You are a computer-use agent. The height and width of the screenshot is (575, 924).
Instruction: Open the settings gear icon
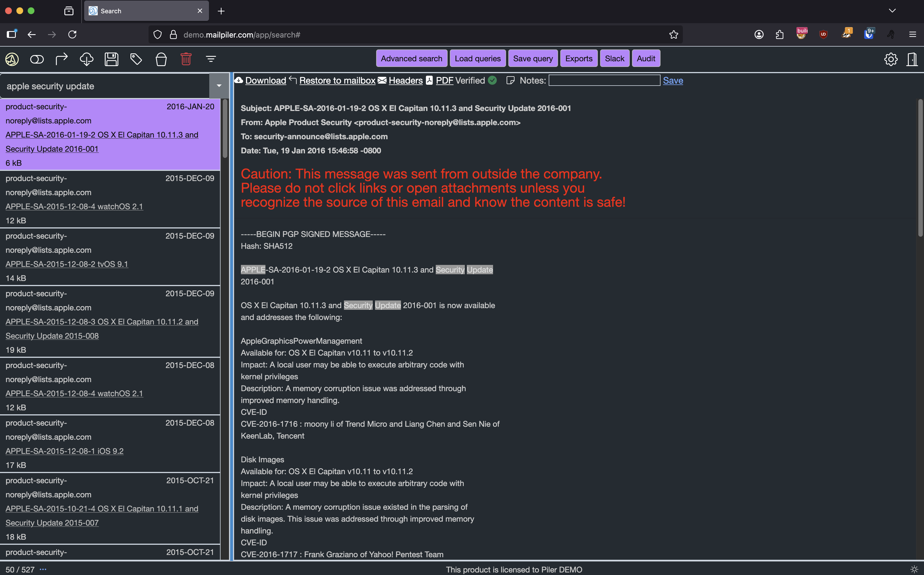tap(891, 59)
